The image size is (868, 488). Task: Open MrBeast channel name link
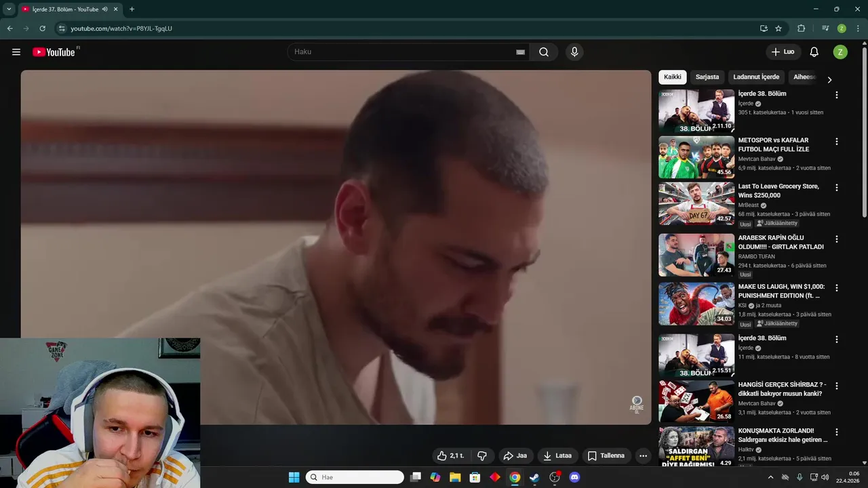pyautogui.click(x=749, y=205)
